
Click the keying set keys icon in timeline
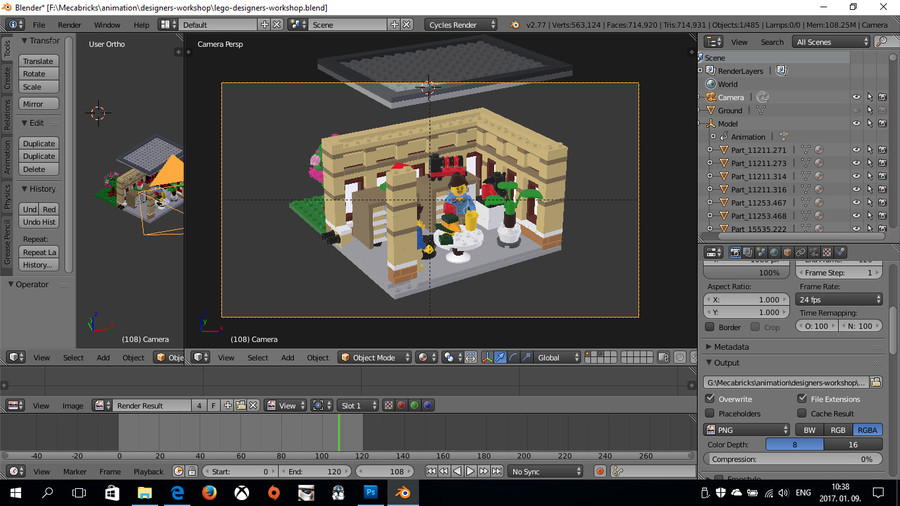(618, 472)
